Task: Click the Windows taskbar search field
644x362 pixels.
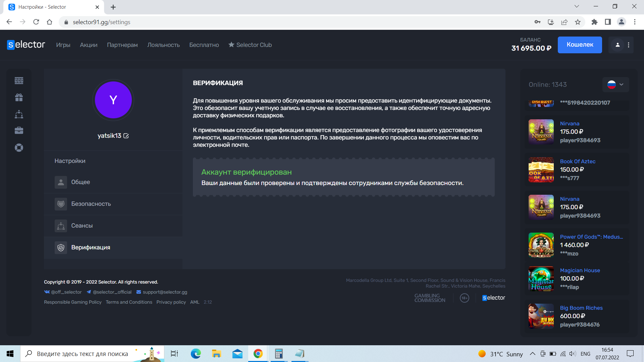Action: [x=83, y=354]
